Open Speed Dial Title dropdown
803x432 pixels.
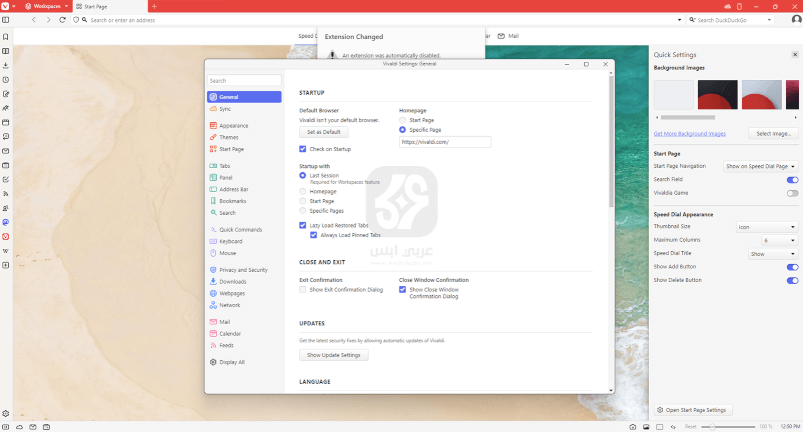[x=773, y=254]
